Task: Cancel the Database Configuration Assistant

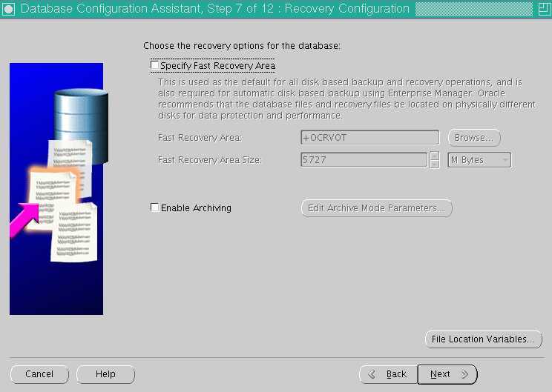Action: tap(39, 374)
